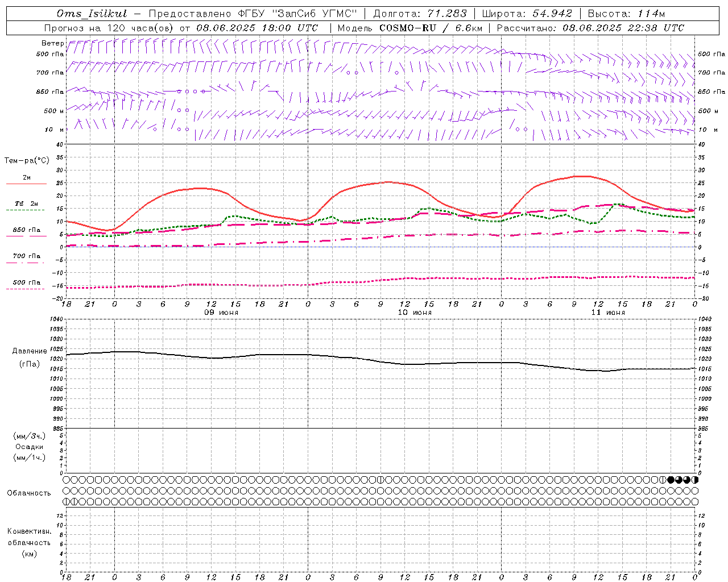Click the (км) unit under convective cloudiness
This screenshot has height=582, width=728.
click(30, 553)
